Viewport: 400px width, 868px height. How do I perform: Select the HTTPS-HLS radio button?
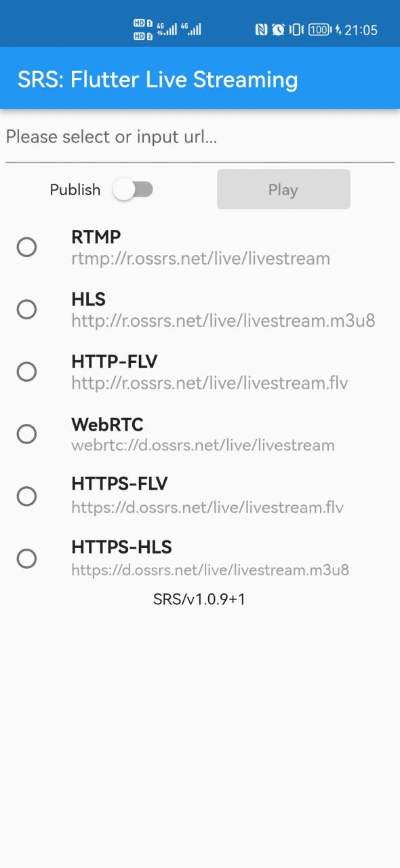coord(26,559)
